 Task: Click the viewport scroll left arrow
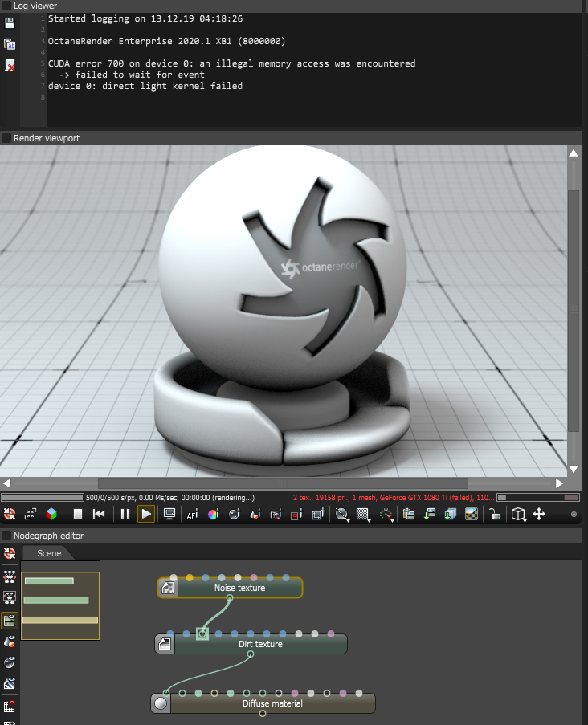point(6,483)
